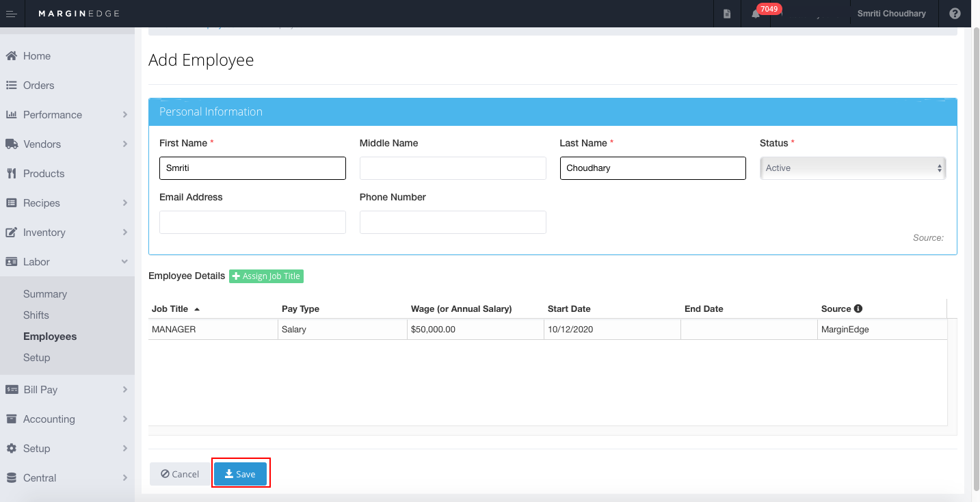The width and height of the screenshot is (980, 502).
Task: Click the Source info icon
Action: coord(858,308)
